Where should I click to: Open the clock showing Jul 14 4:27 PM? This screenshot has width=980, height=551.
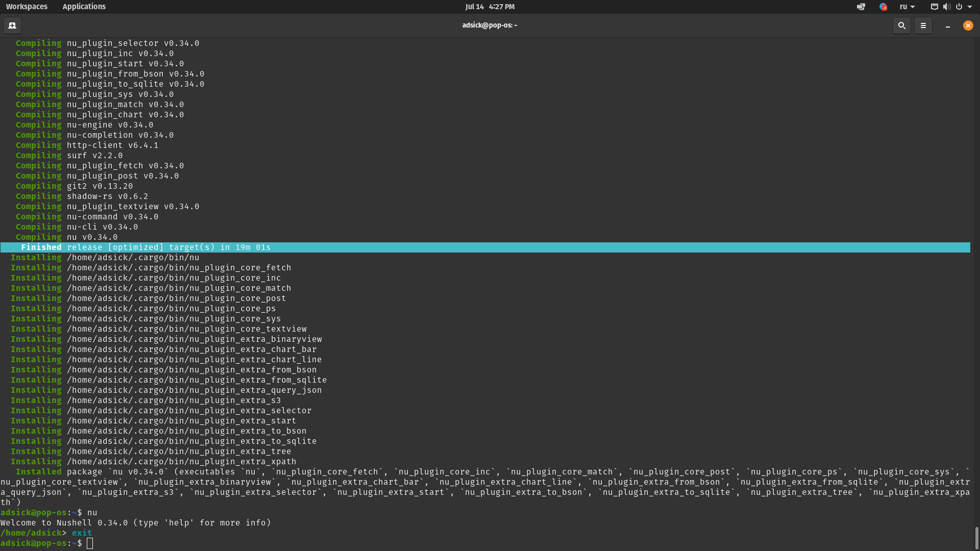(x=489, y=7)
